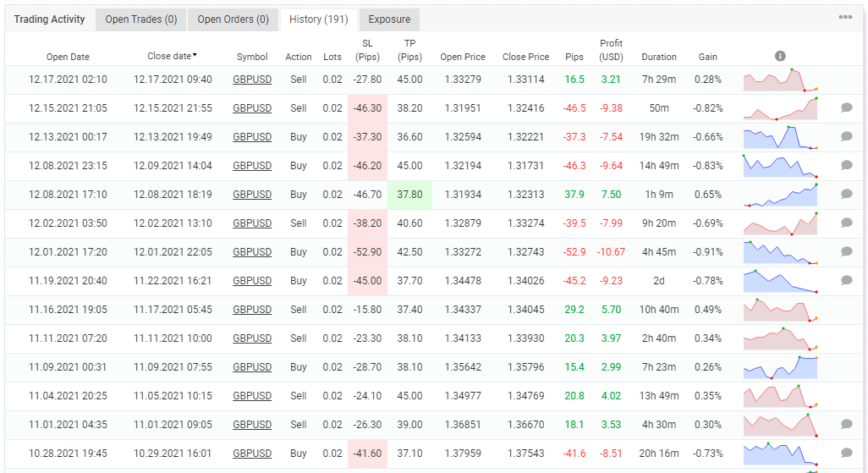Screen dimensions: 868x473
Task: Sort table by Open Date header
Action: [68, 57]
